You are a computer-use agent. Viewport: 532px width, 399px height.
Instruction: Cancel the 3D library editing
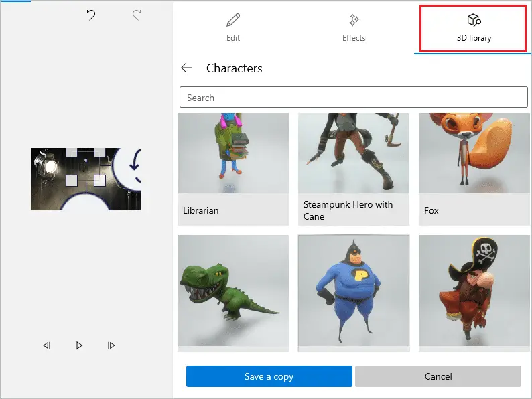438,376
